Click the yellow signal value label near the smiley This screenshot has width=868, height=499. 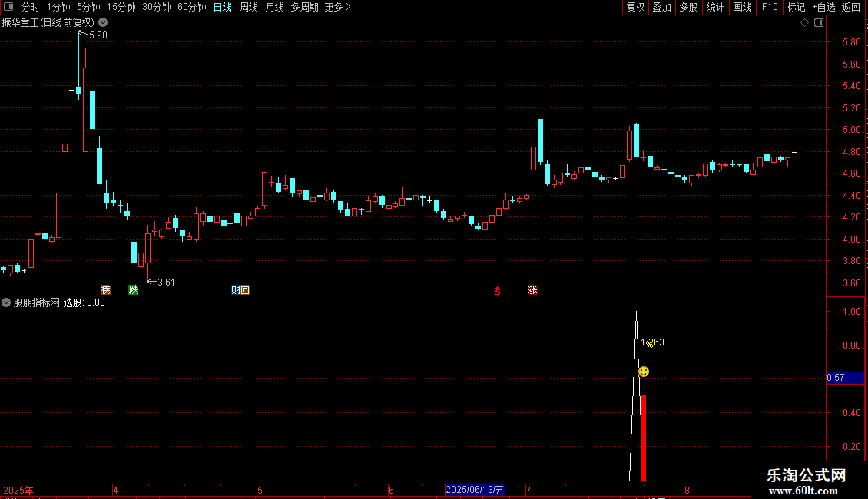(652, 343)
